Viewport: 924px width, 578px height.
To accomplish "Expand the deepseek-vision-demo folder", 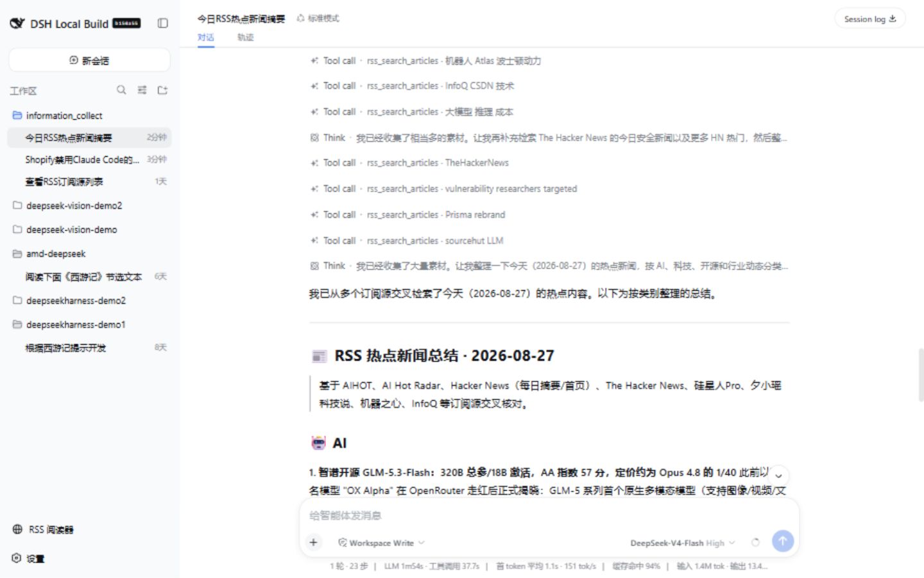I will [89, 229].
